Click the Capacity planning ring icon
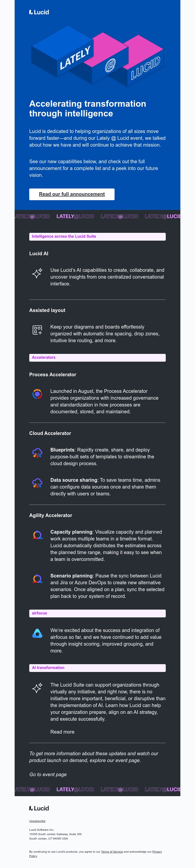Viewport: 195px width, 868px height. (x=37, y=535)
